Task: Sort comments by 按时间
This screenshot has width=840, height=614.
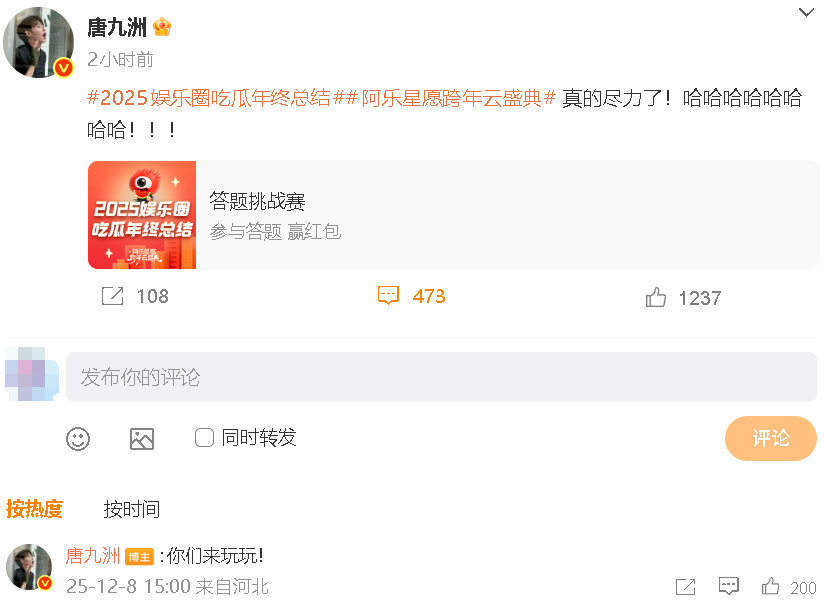Action: [132, 509]
